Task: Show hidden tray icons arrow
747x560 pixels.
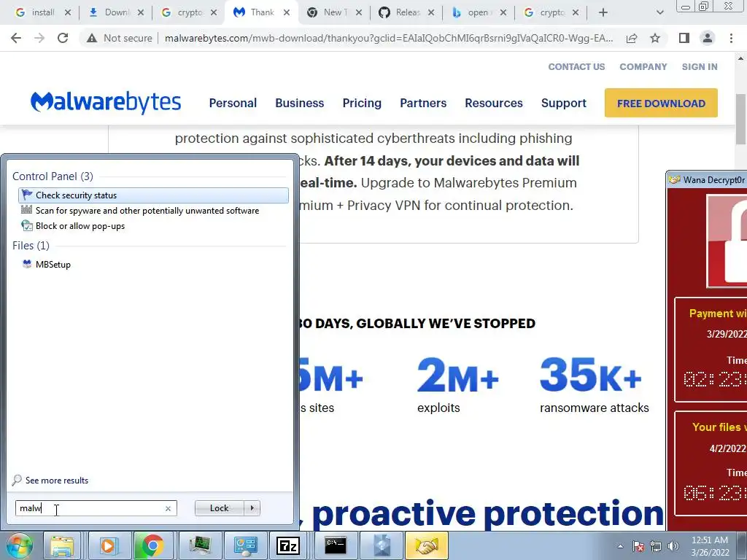Action: 620,547
